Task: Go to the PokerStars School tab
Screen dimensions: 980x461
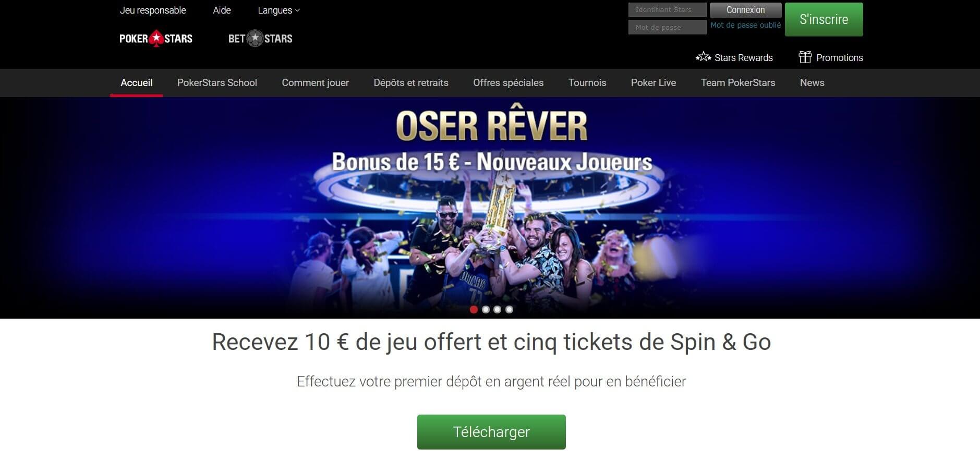Action: tap(217, 82)
